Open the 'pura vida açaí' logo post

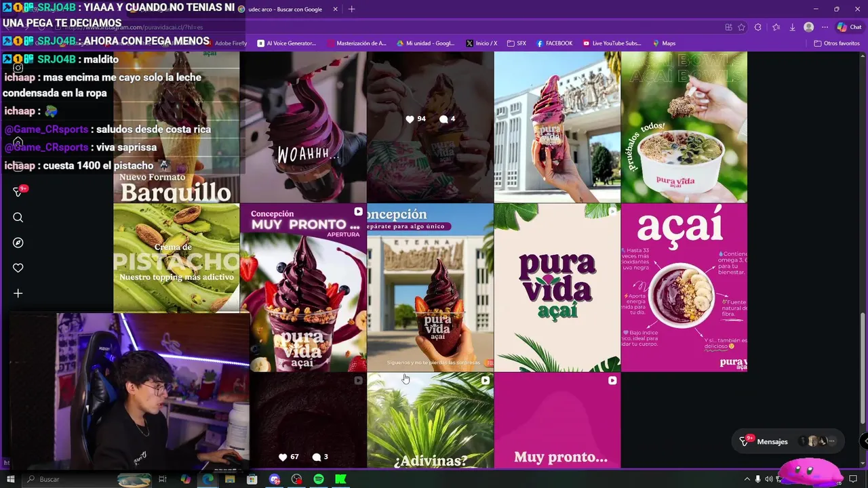click(x=557, y=287)
